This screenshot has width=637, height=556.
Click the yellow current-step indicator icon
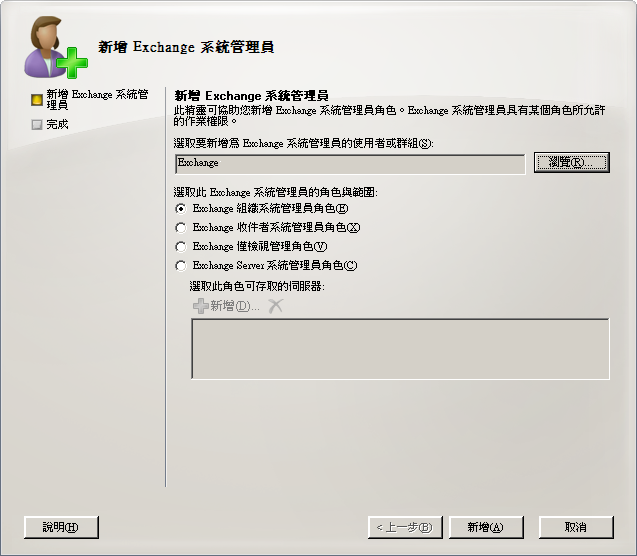click(x=37, y=100)
